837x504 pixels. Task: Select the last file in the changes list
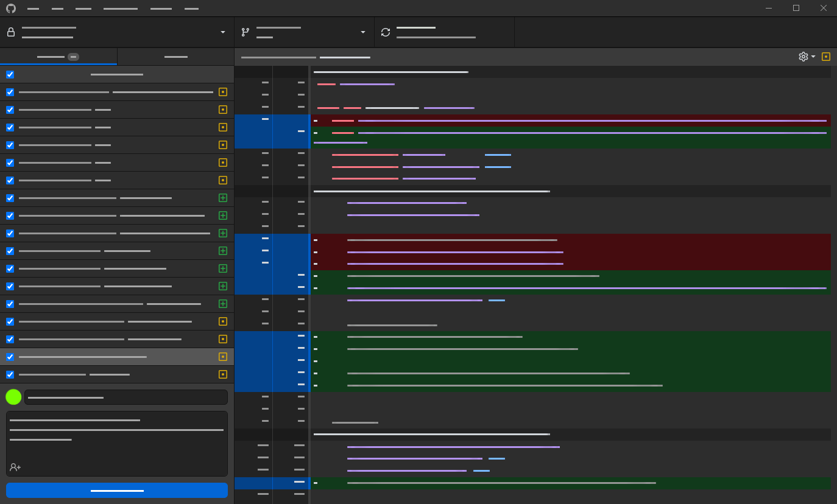[110, 374]
